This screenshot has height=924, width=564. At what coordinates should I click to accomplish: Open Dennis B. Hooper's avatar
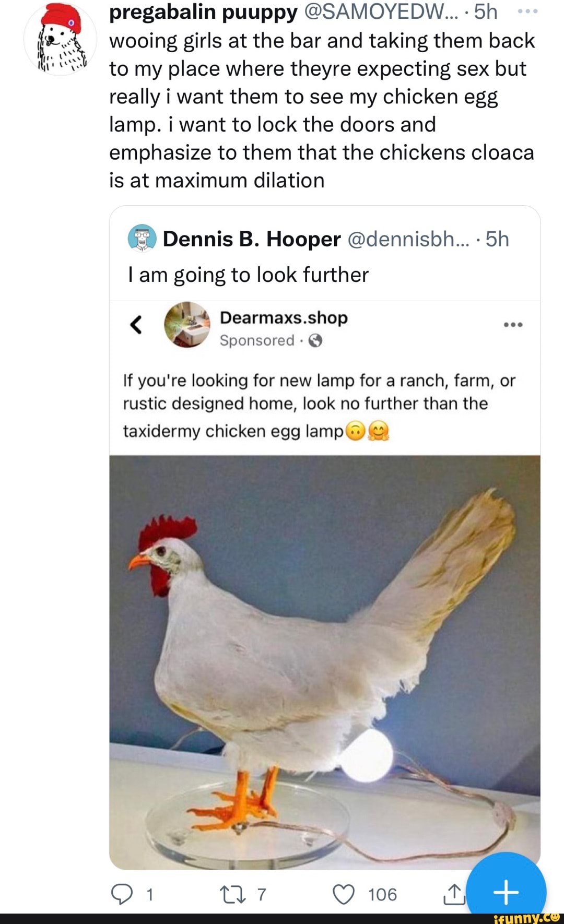tap(142, 239)
